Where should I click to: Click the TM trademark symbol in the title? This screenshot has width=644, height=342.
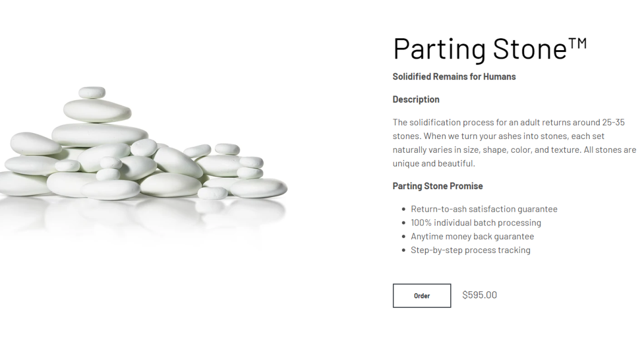point(578,43)
